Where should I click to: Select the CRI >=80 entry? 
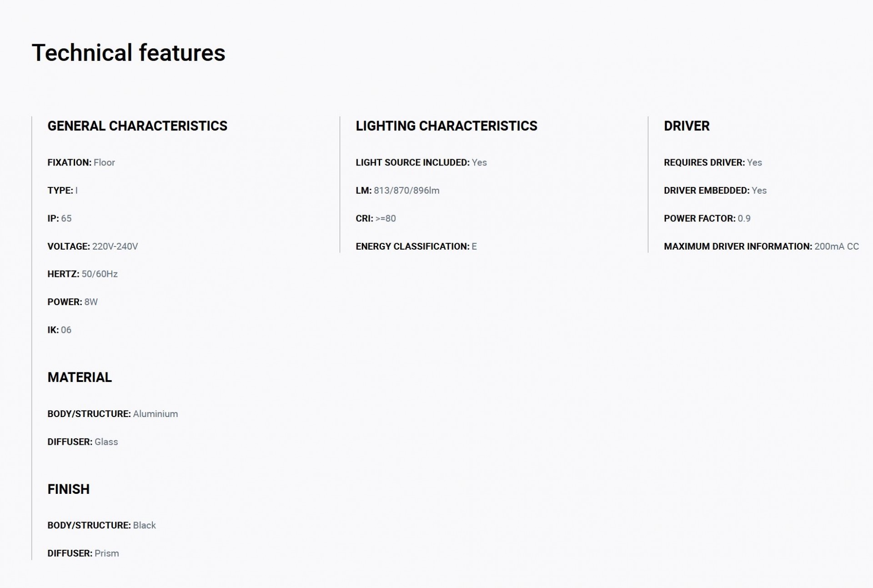click(x=376, y=218)
